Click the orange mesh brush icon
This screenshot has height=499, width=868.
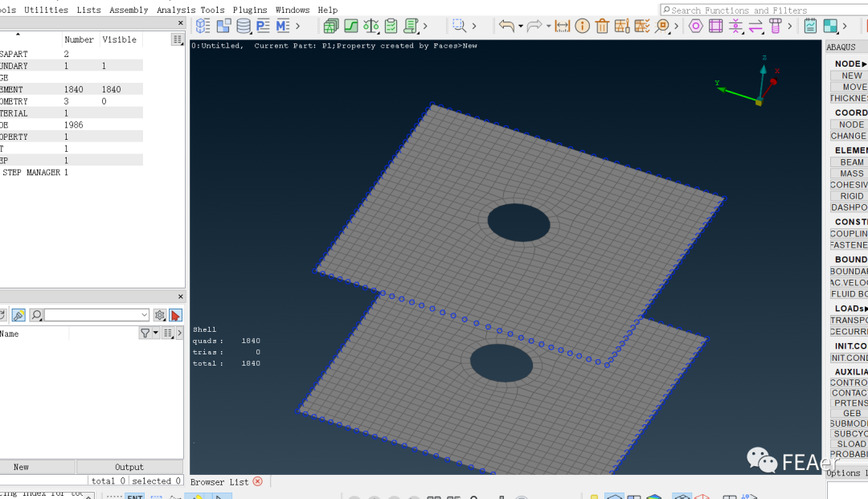coord(622,26)
